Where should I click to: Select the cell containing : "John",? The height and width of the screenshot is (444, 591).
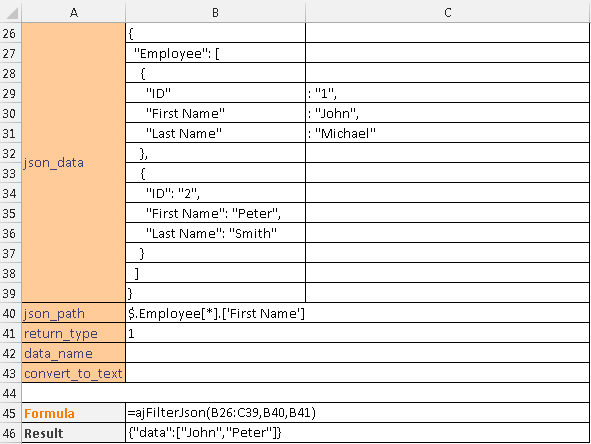pyautogui.click(x=448, y=113)
